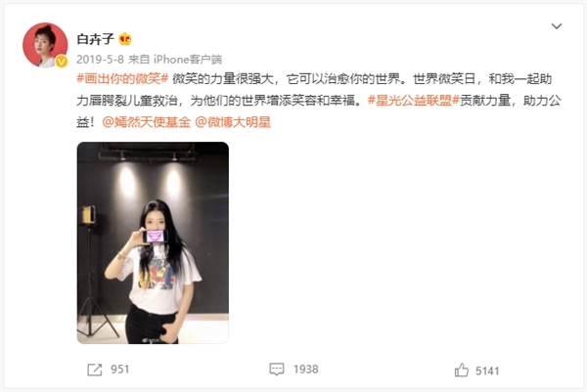Click the orange verified V badge
Screen dimensions: 587x392
click(62, 62)
